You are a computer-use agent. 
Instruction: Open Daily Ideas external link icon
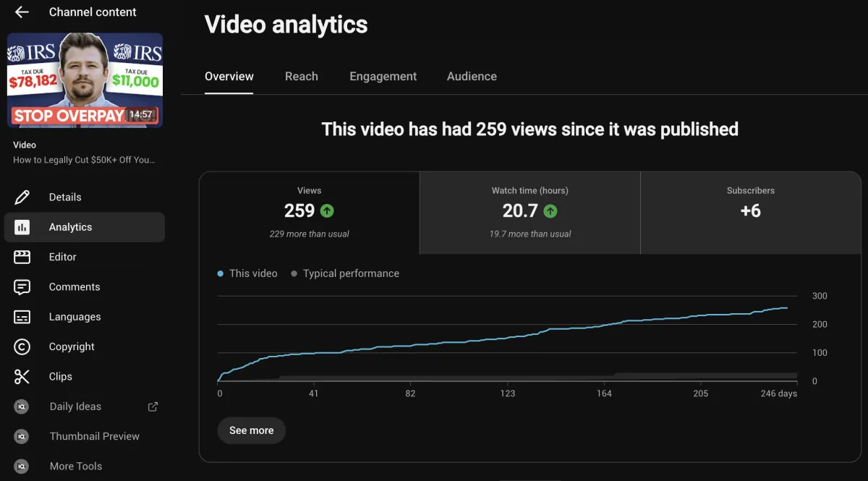coord(153,406)
